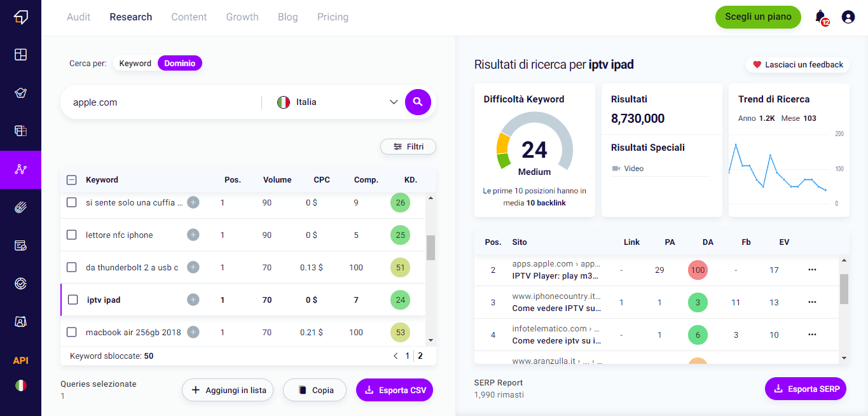Click the keyword table scrollbar thumb
Screen dimensions: 868x416
pos(431,247)
